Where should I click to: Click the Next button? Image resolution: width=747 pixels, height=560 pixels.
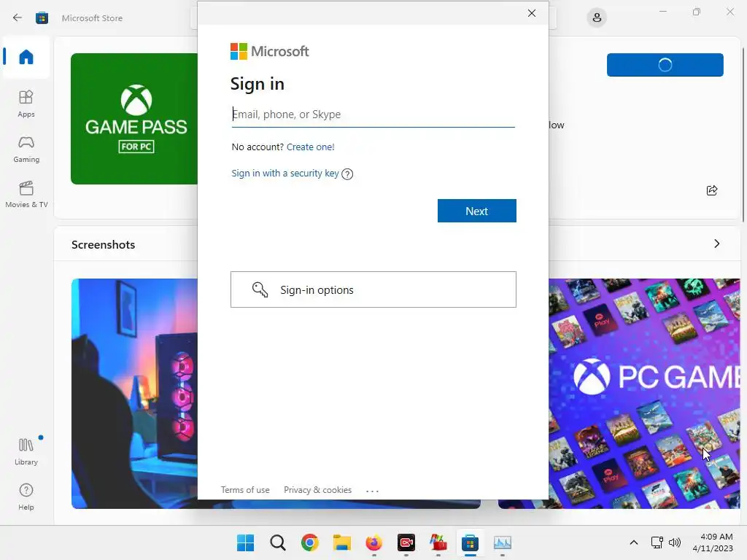click(x=477, y=211)
